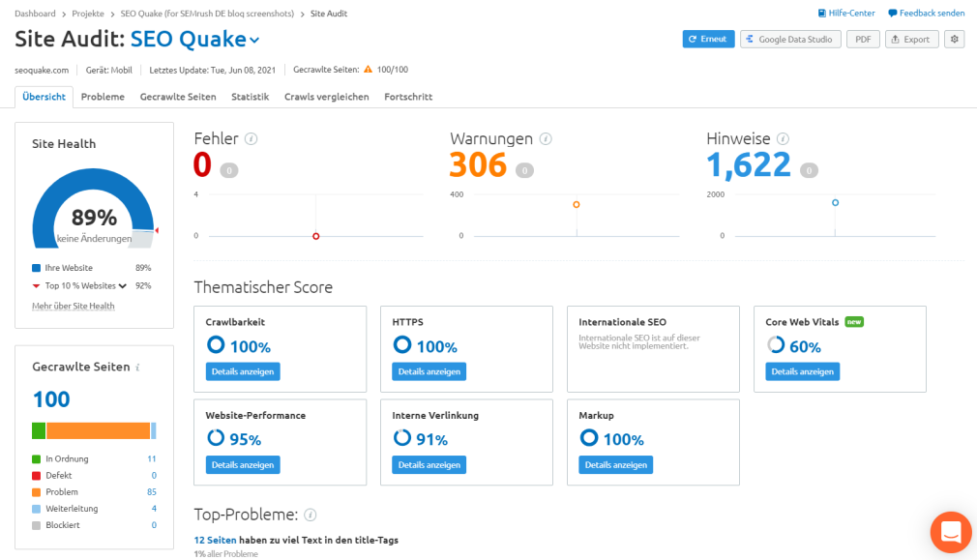Screen dimensions: 977x560
Task: Switch to the Probleme tab
Action: click(x=103, y=97)
